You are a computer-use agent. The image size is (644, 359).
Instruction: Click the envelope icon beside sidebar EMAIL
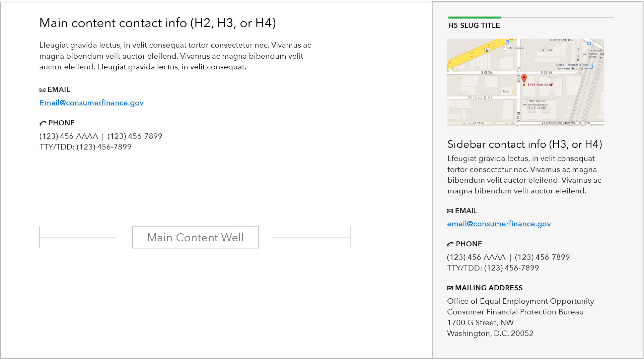click(x=450, y=211)
